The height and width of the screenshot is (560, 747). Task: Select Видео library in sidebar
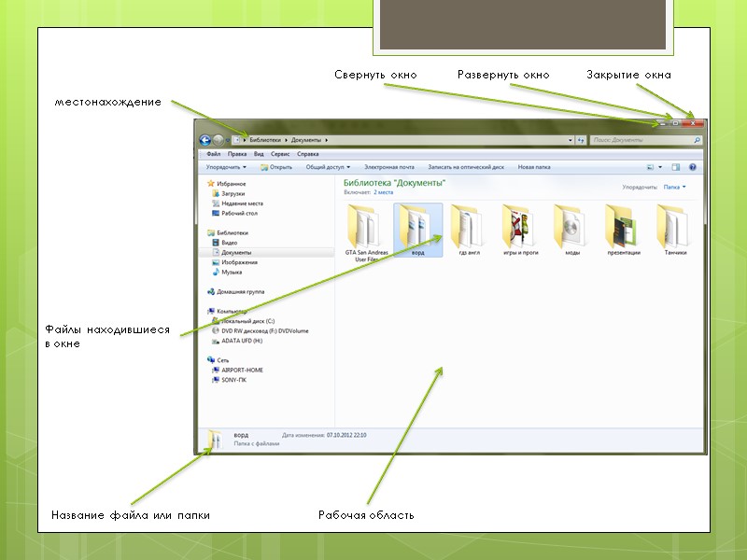tap(224, 243)
